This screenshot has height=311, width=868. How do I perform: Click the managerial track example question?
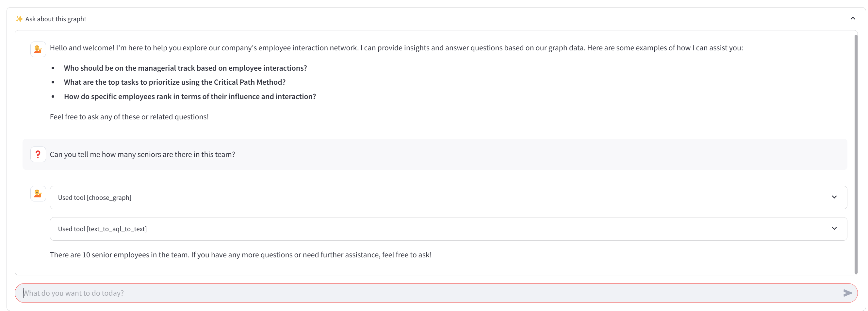pyautogui.click(x=185, y=68)
